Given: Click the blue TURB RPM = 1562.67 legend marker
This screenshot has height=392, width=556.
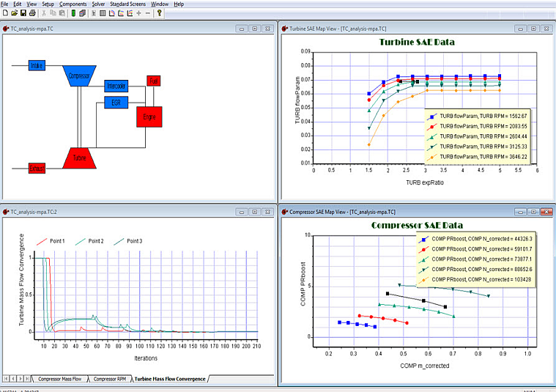Looking at the screenshot, I should (x=432, y=117).
